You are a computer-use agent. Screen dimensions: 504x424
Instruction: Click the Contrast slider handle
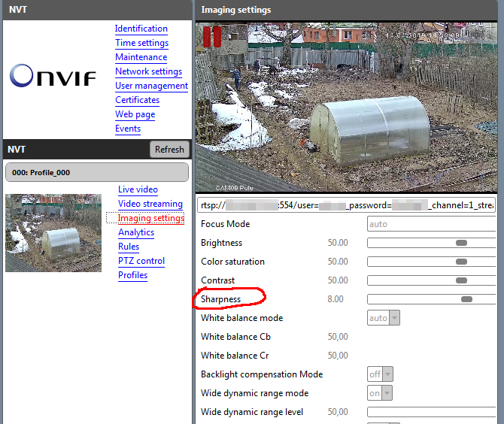(x=461, y=280)
